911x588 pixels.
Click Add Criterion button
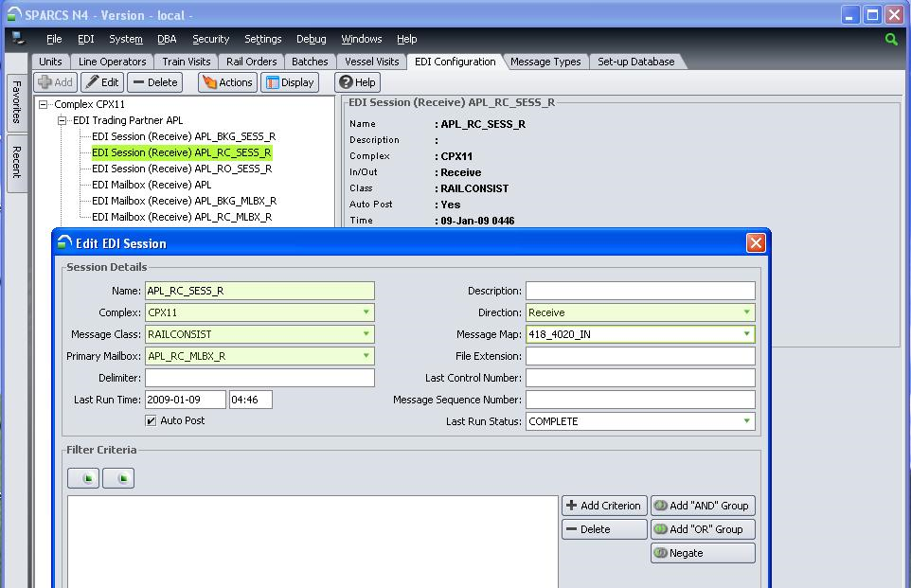point(604,506)
